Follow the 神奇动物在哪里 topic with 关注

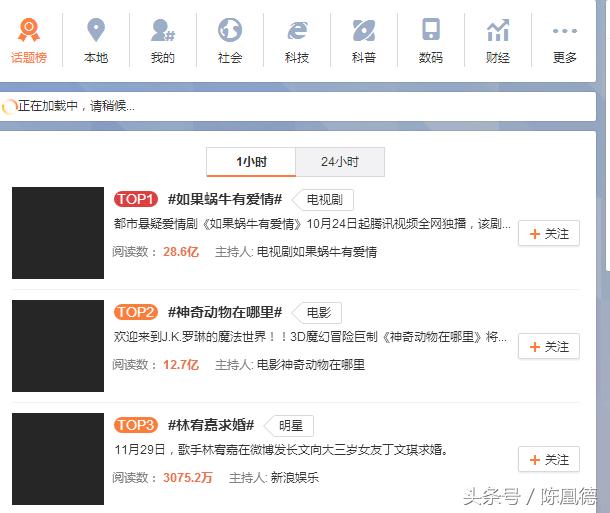click(549, 346)
